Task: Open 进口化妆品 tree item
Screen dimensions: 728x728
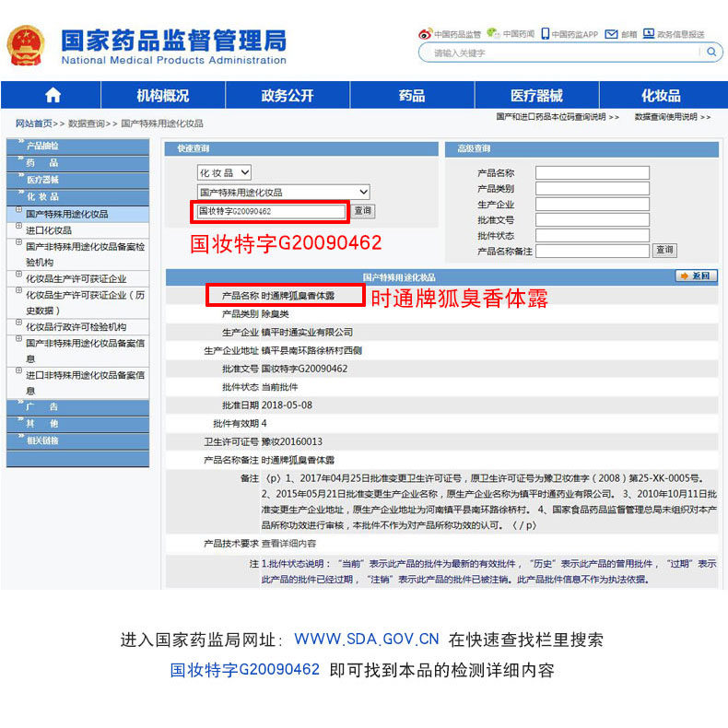Action: coord(49,230)
